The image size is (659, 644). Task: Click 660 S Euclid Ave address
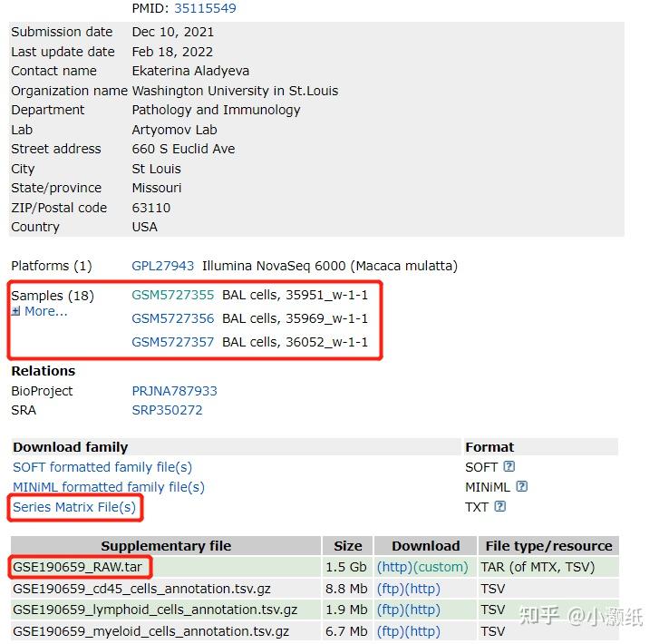click(183, 149)
